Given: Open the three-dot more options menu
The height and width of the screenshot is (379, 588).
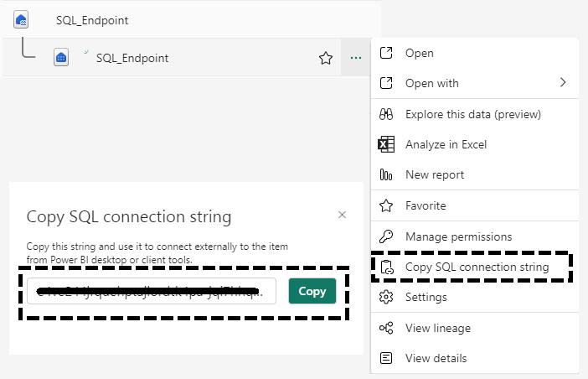Looking at the screenshot, I should 356,58.
